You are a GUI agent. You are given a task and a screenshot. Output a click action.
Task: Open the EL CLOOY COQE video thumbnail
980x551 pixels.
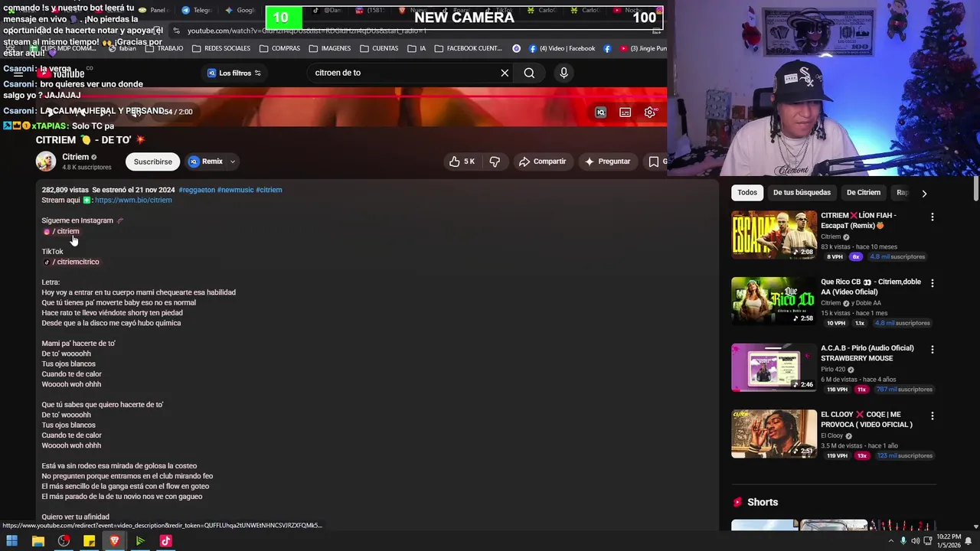[774, 434]
